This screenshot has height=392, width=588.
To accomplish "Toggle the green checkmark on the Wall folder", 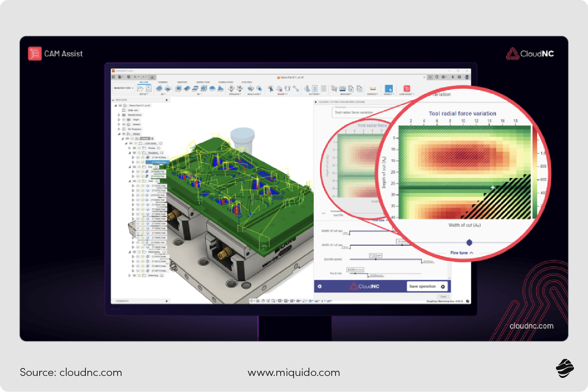I will (140, 182).
